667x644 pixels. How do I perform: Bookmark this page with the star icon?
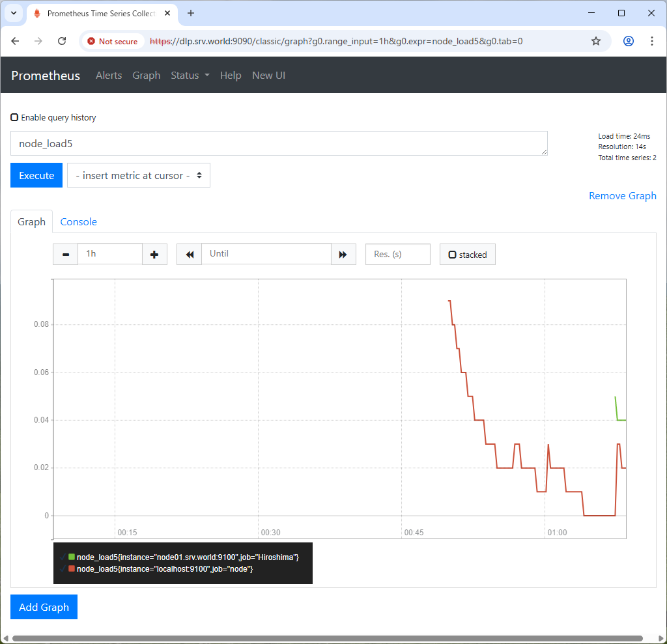[x=595, y=41]
